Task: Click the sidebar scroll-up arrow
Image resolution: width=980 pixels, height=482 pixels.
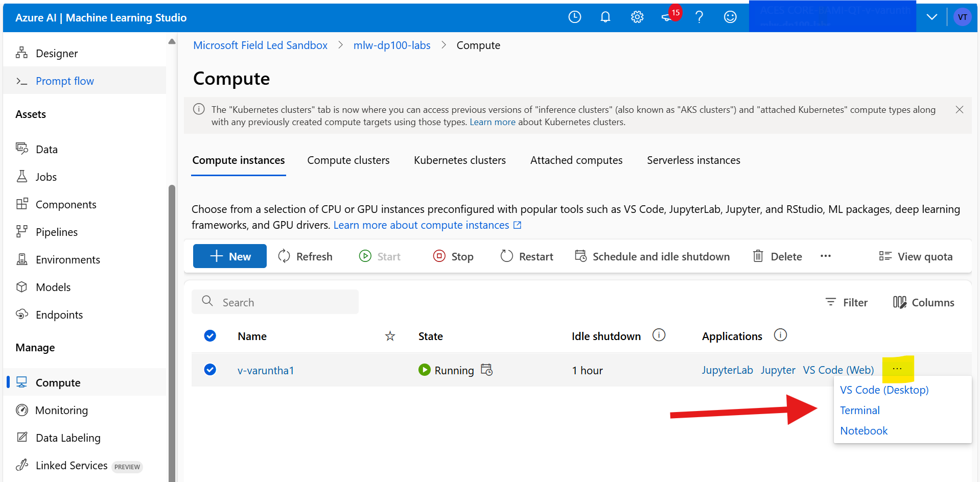Action: pos(172,42)
